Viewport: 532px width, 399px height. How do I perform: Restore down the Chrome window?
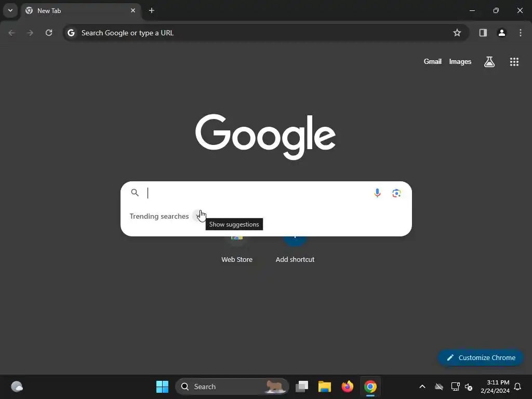pyautogui.click(x=496, y=10)
